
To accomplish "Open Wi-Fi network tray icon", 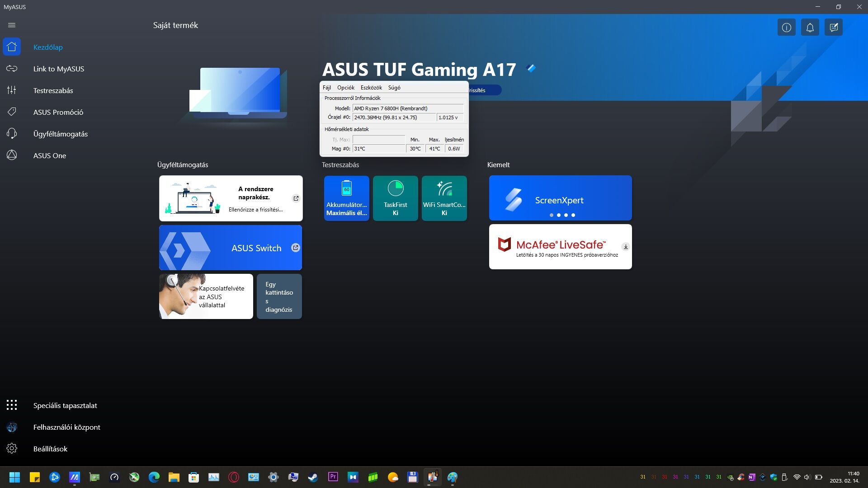I will tap(797, 477).
